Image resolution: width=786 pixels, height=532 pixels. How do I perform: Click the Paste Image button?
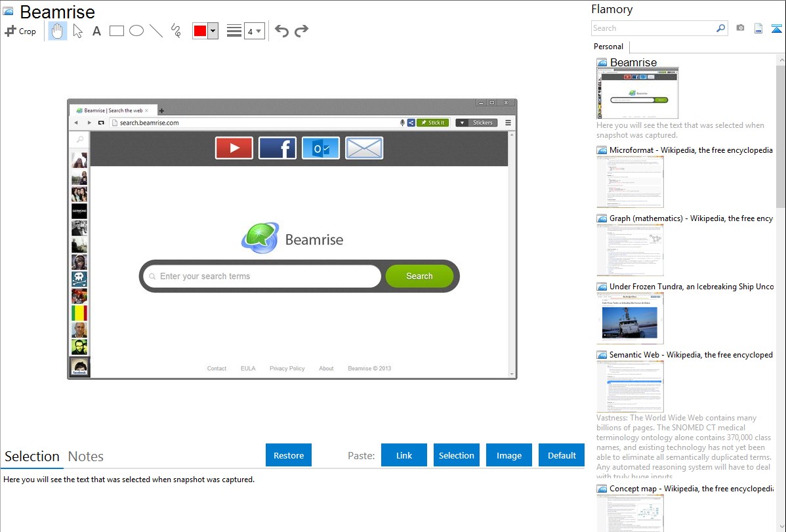click(509, 455)
